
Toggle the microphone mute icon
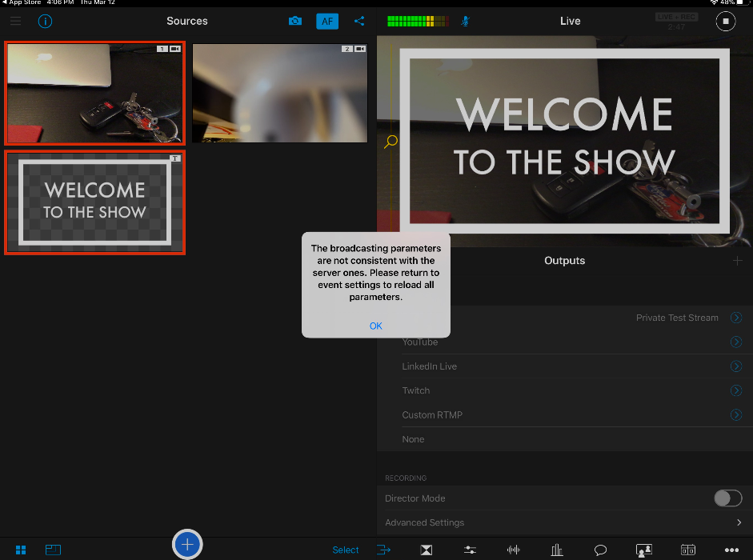pyautogui.click(x=465, y=21)
